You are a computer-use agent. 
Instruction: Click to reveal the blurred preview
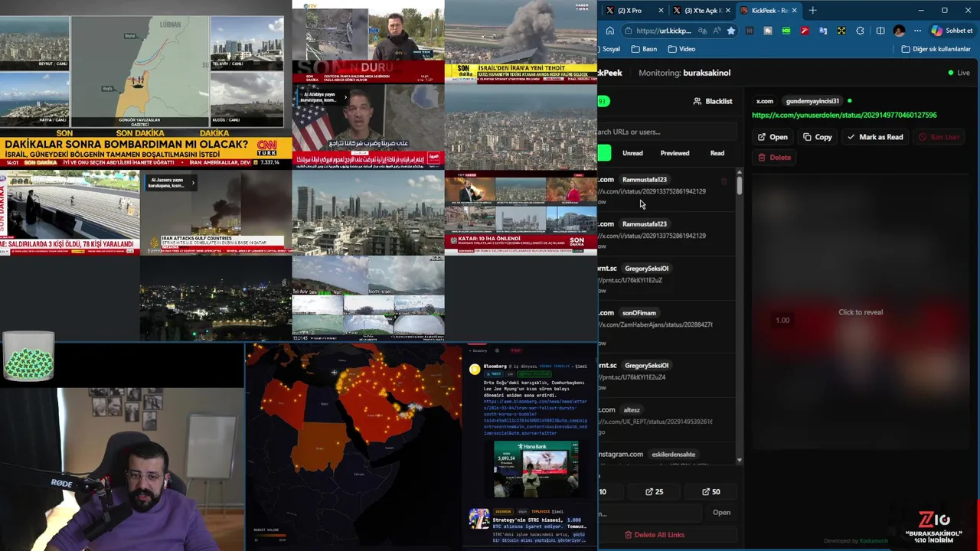coord(861,312)
